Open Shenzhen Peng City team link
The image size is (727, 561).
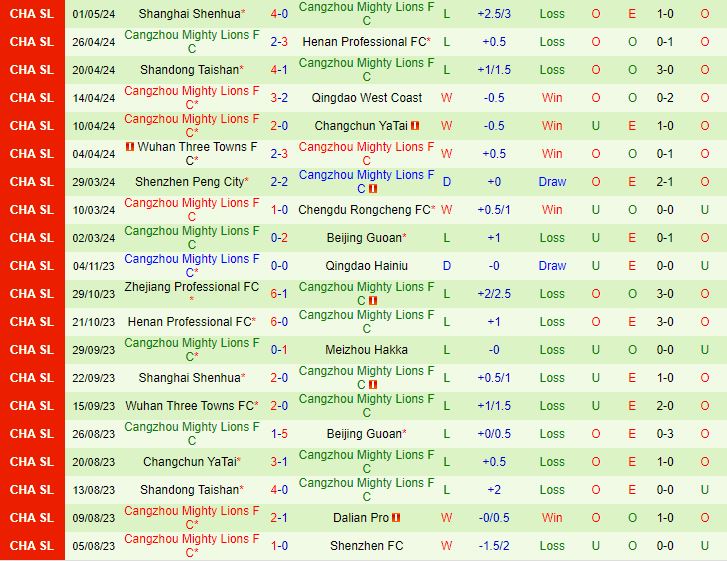tap(192, 182)
